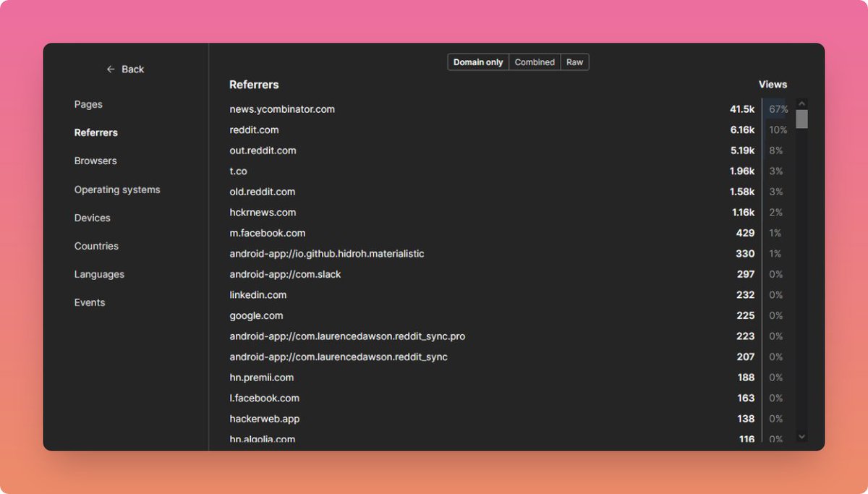Select the linkedin.com referrer
The image size is (868, 494).
coord(258,295)
